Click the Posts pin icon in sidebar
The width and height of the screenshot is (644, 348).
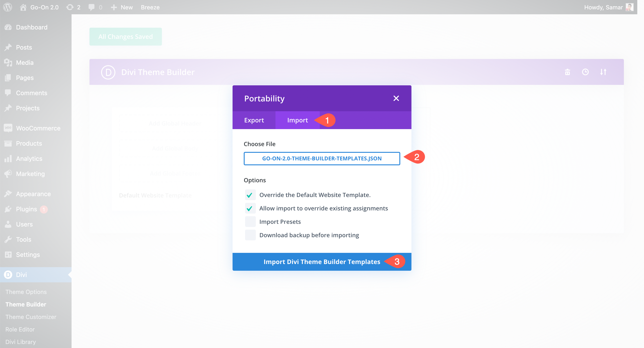tap(8, 47)
